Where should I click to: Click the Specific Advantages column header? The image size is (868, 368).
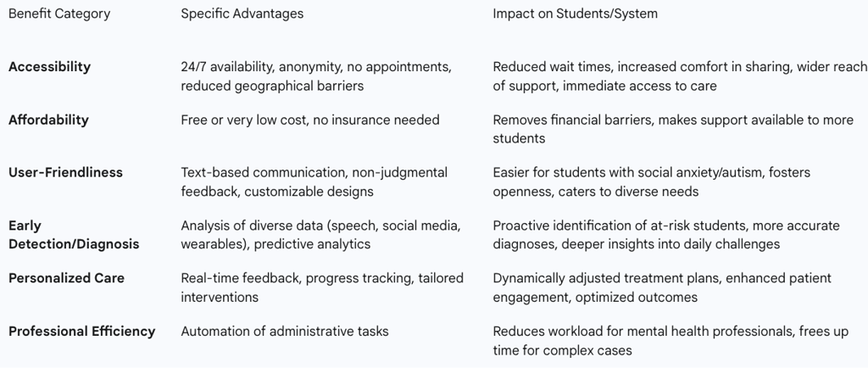pos(242,14)
